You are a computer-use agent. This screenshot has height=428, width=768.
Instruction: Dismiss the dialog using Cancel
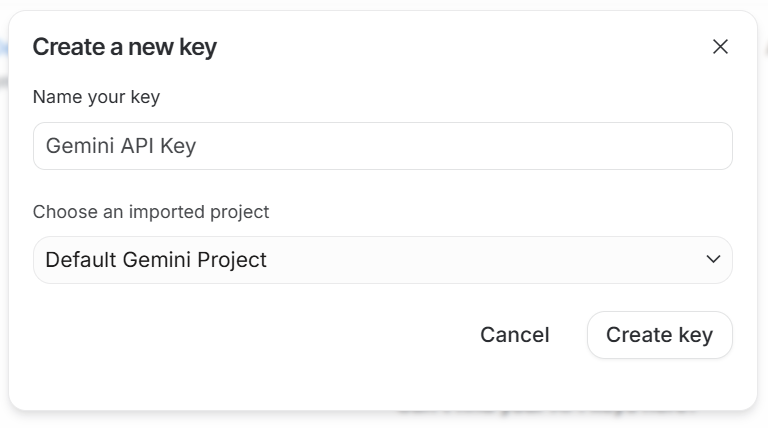[514, 335]
